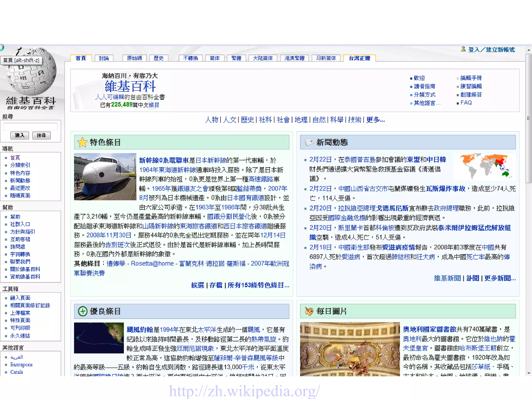
Task: Open the 奧地利國家圖書館 link
Action: click(429, 329)
